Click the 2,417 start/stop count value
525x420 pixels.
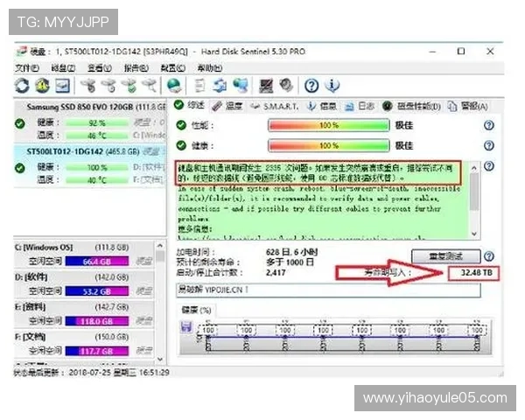click(x=276, y=273)
